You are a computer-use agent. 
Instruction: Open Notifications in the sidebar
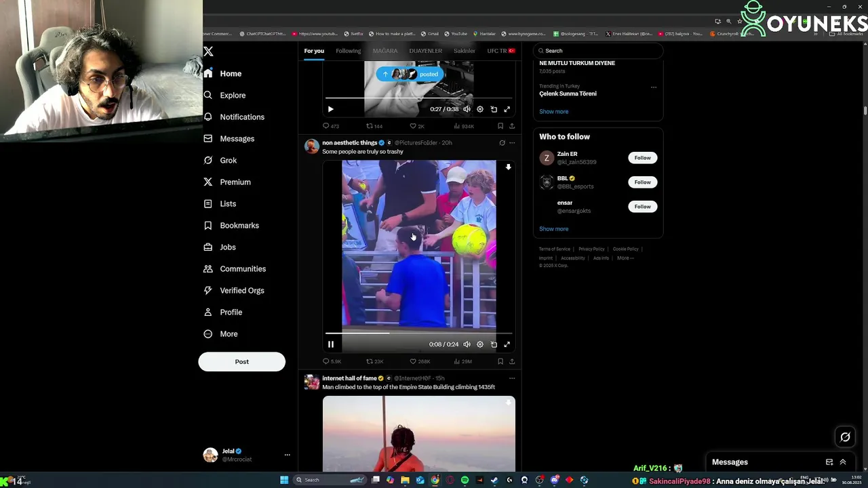click(x=234, y=117)
